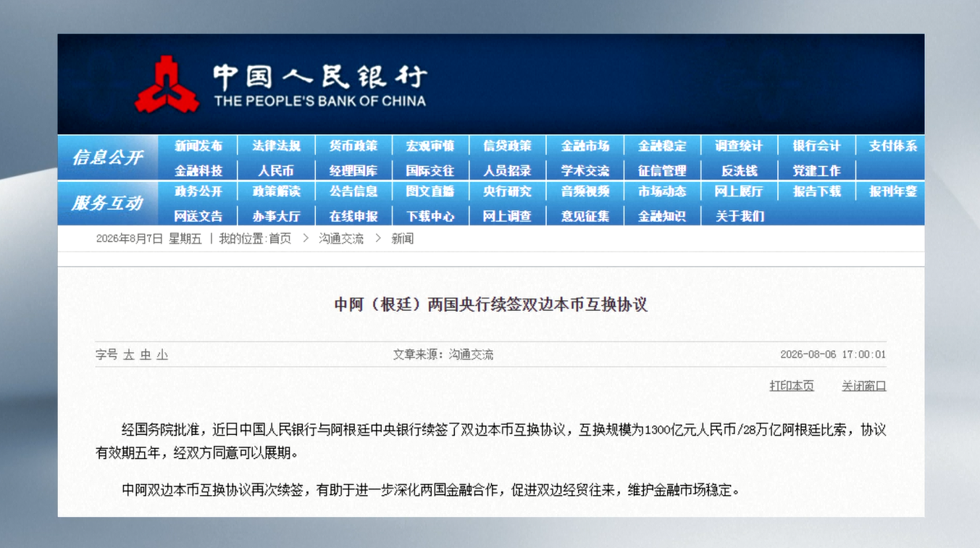This screenshot has height=548, width=980.
Task: Click the article title 中阿（根廷）两国央行续签双边本币互换协议
Action: [490, 305]
